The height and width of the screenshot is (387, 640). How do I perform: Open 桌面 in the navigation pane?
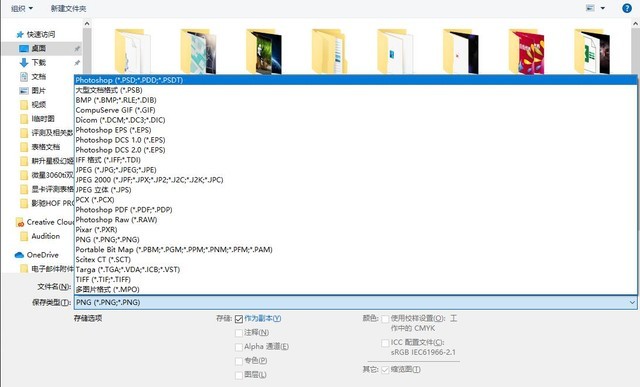[39, 48]
